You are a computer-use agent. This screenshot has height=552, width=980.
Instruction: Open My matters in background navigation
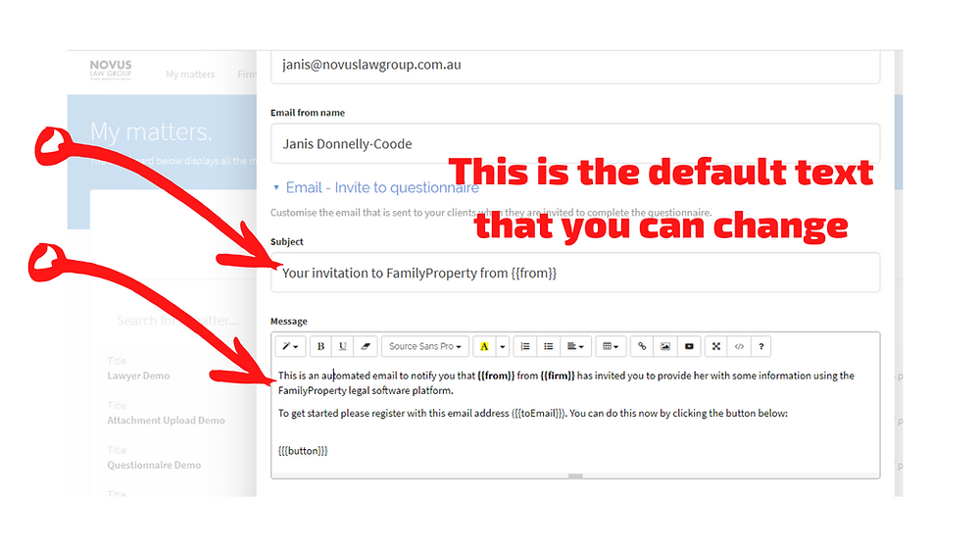pos(190,75)
